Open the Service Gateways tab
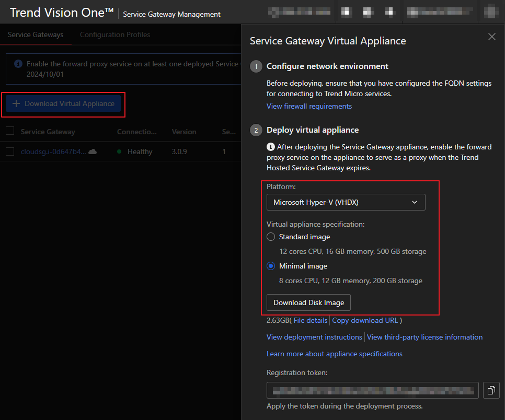This screenshot has width=505, height=420. tap(36, 35)
